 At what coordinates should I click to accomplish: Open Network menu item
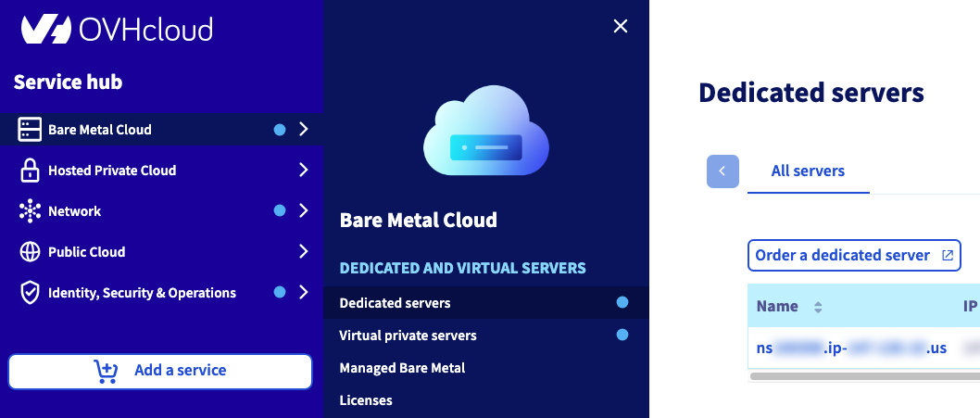click(x=161, y=211)
